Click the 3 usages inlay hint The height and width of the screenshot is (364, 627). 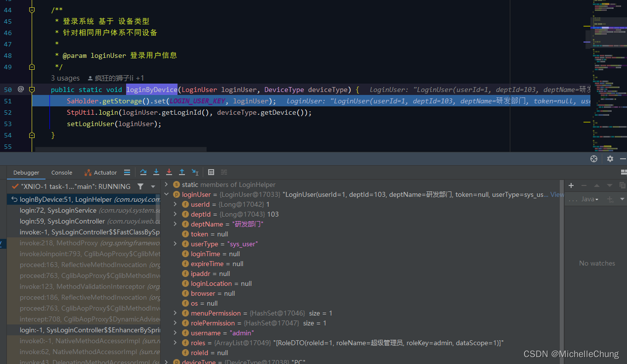tap(65, 78)
